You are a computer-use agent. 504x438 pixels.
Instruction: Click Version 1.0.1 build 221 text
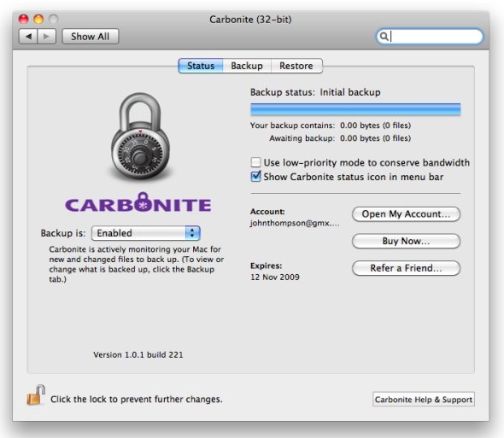(138, 355)
